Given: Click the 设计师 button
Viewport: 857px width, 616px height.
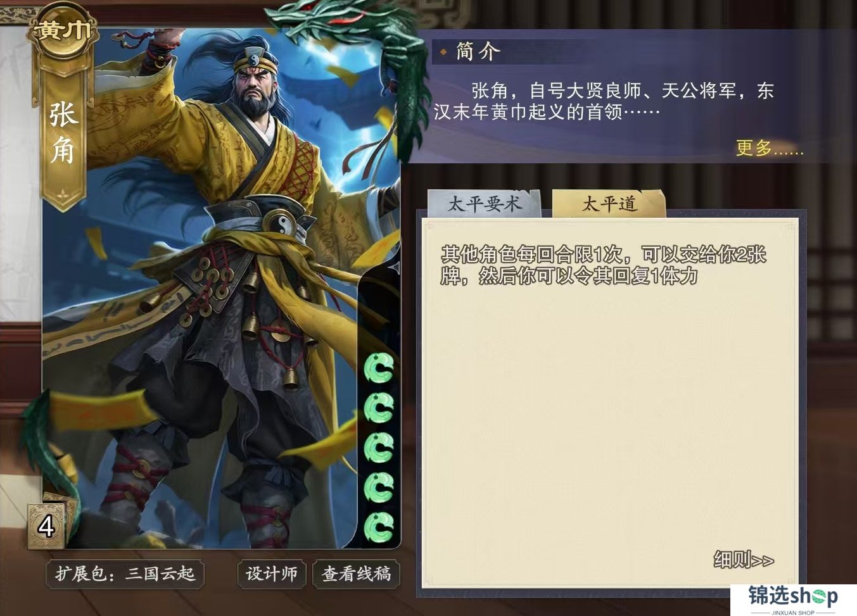Looking at the screenshot, I should (272, 574).
